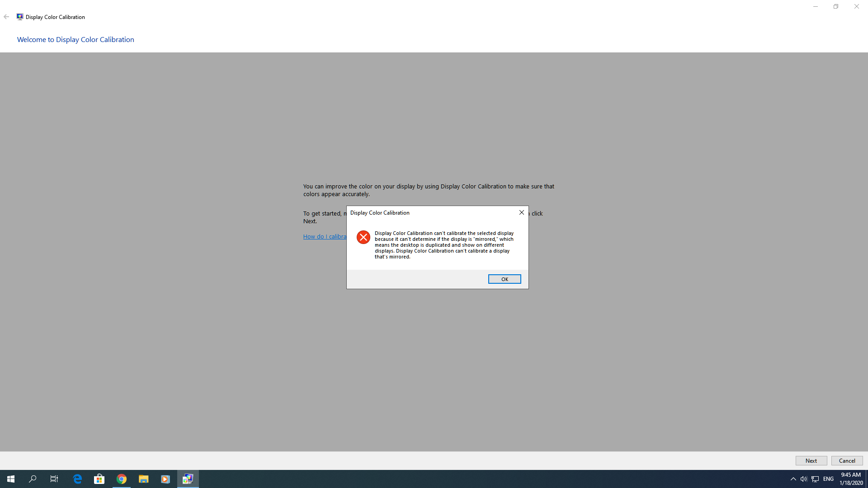This screenshot has width=868, height=488.
Task: Click the error message text in dialog
Action: tap(444, 245)
